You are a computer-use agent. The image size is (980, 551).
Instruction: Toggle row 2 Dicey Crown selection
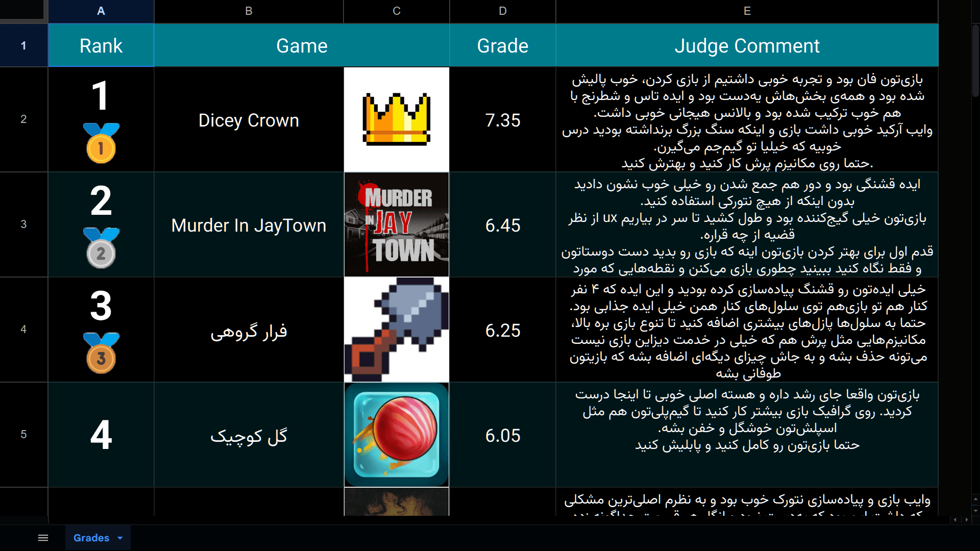[x=23, y=120]
